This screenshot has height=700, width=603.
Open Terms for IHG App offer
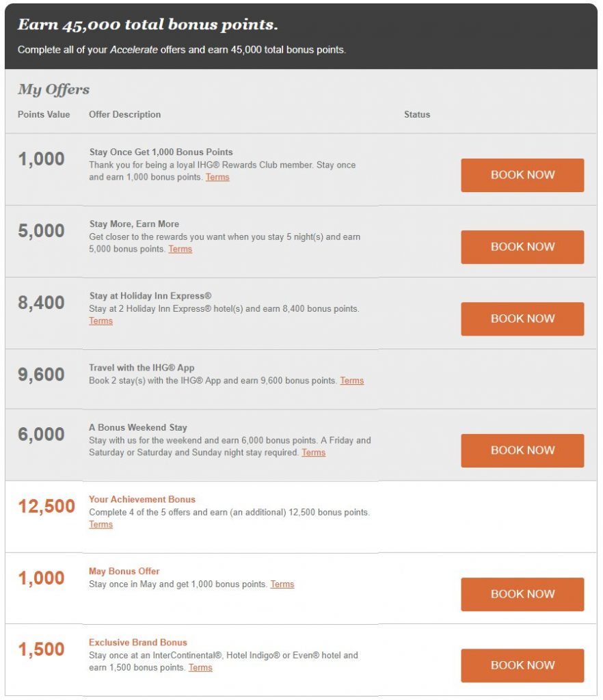352,381
